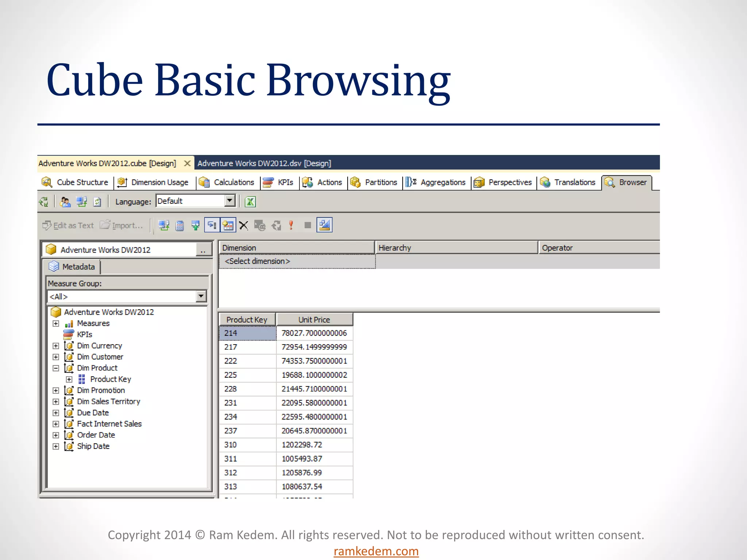This screenshot has height=560, width=747.
Task: Open the Language dropdown
Action: [229, 201]
